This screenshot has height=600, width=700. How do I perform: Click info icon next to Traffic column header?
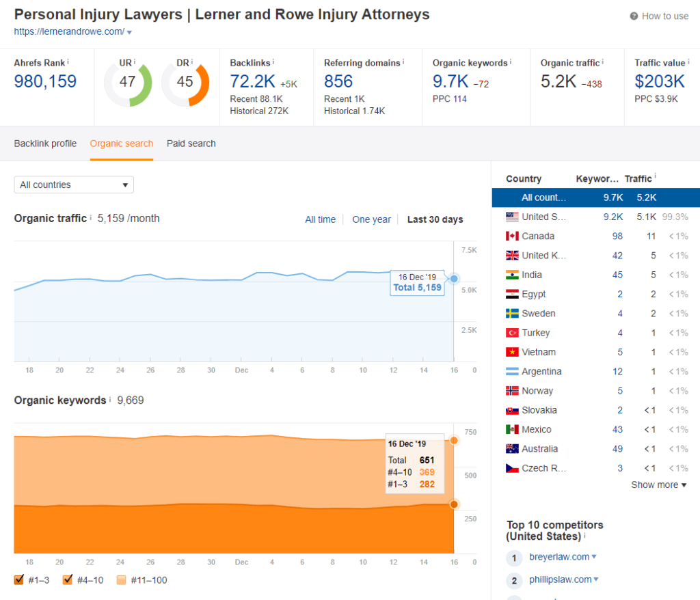point(656,176)
